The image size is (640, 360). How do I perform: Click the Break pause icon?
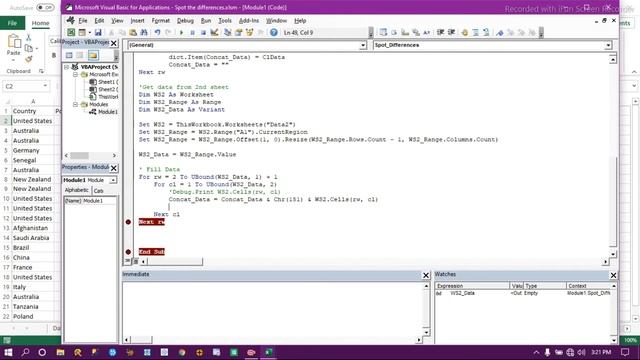coord(192,32)
